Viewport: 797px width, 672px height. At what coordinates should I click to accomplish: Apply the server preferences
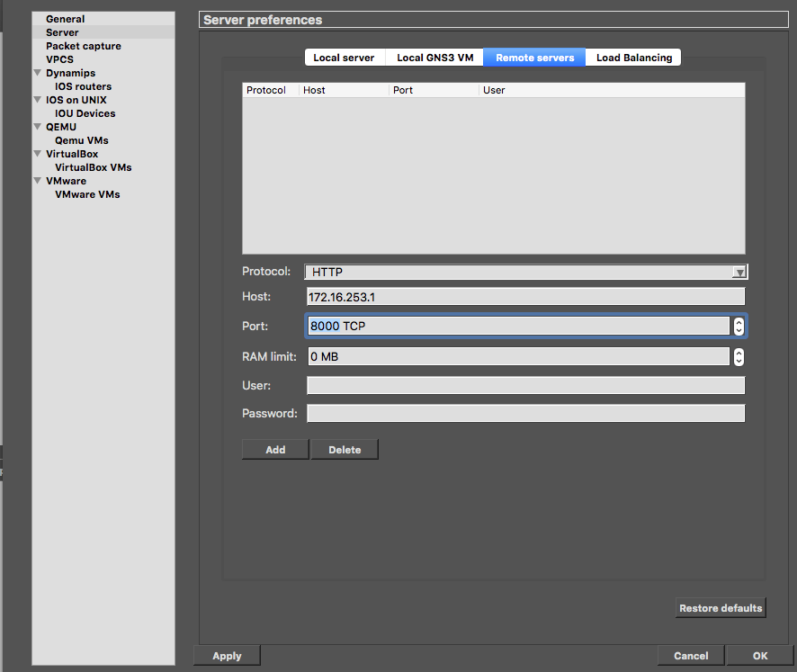(226, 655)
